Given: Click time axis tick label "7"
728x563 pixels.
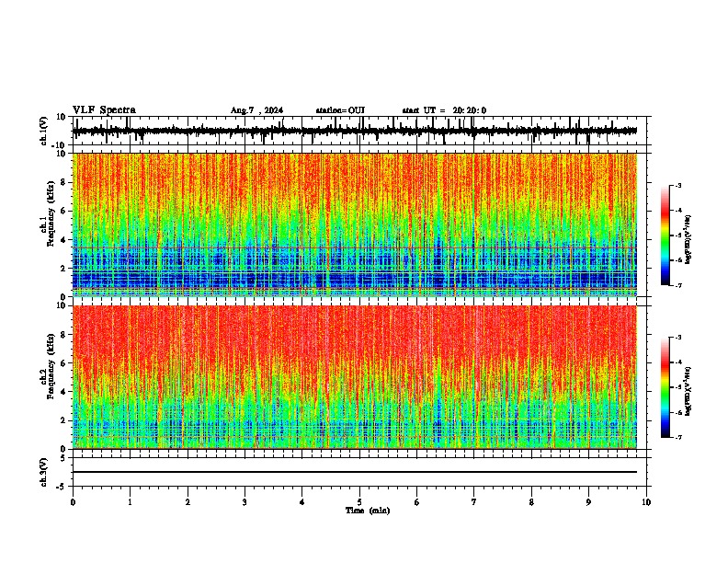Looking at the screenshot, I should coord(474,502).
